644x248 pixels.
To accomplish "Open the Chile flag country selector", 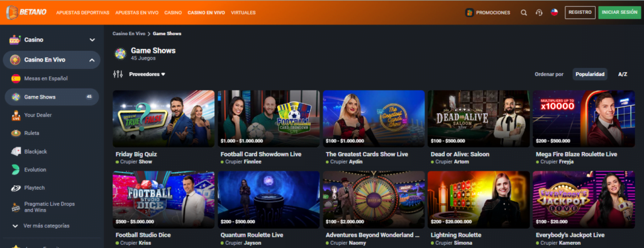I will point(554,13).
